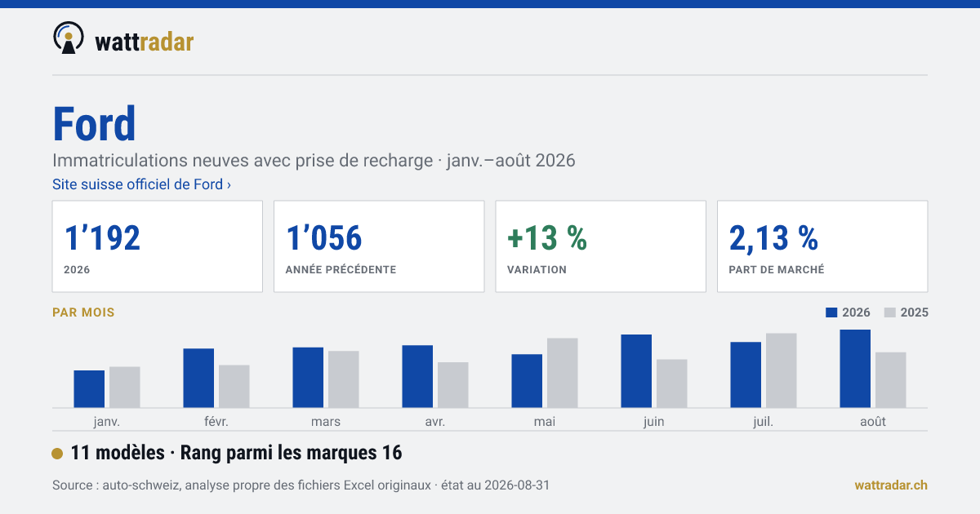The height and width of the screenshot is (514, 980).
Task: Click the grey 2025 bar for mars
Action: click(344, 379)
